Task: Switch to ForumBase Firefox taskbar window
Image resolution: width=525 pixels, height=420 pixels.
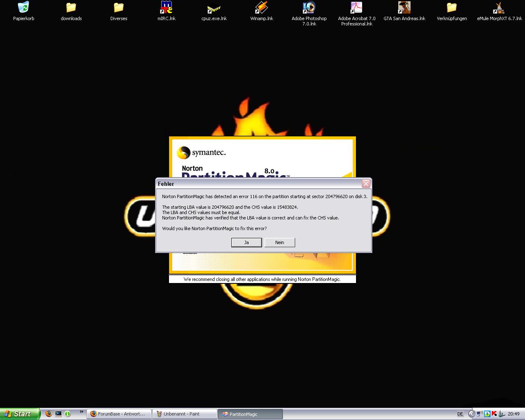Action: (119, 414)
